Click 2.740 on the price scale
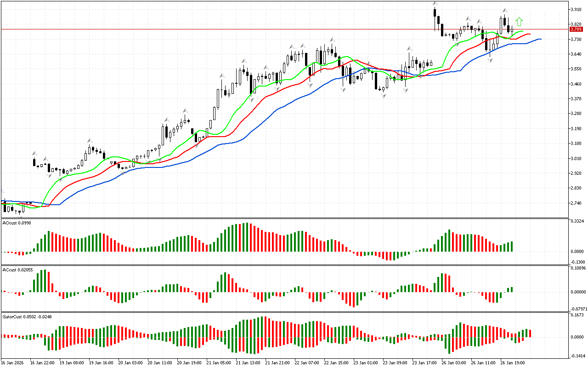This screenshot has width=588, height=368. (x=576, y=203)
